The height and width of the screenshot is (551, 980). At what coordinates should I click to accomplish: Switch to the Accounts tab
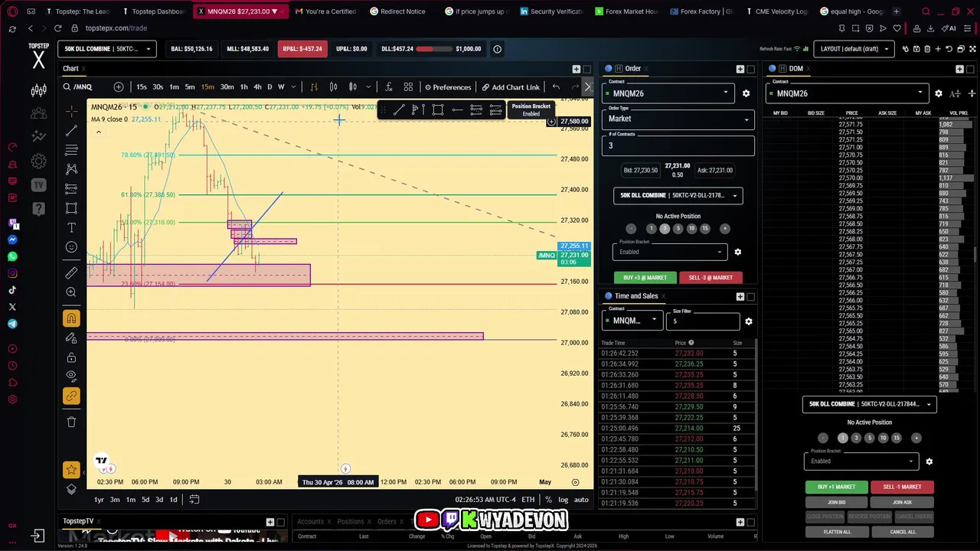pos(310,522)
